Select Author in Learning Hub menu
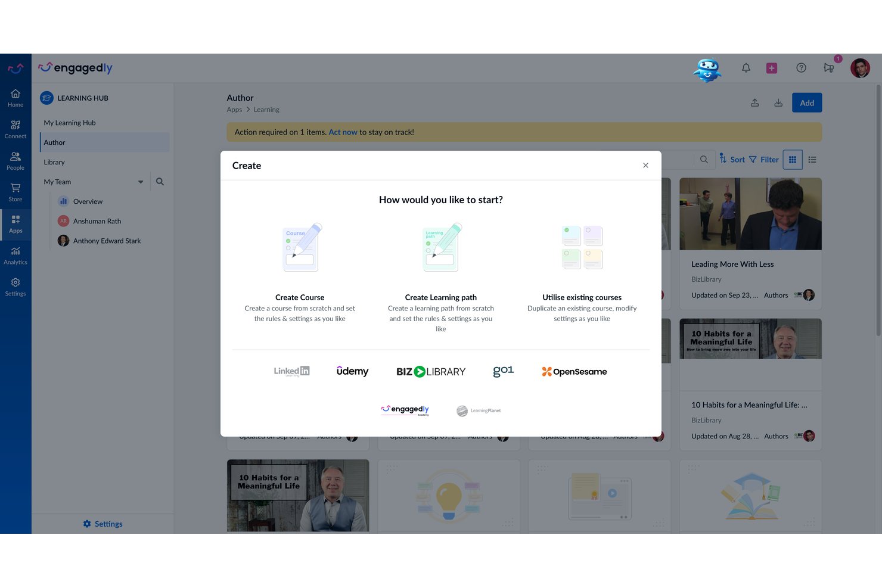The width and height of the screenshot is (882, 588). pos(105,142)
